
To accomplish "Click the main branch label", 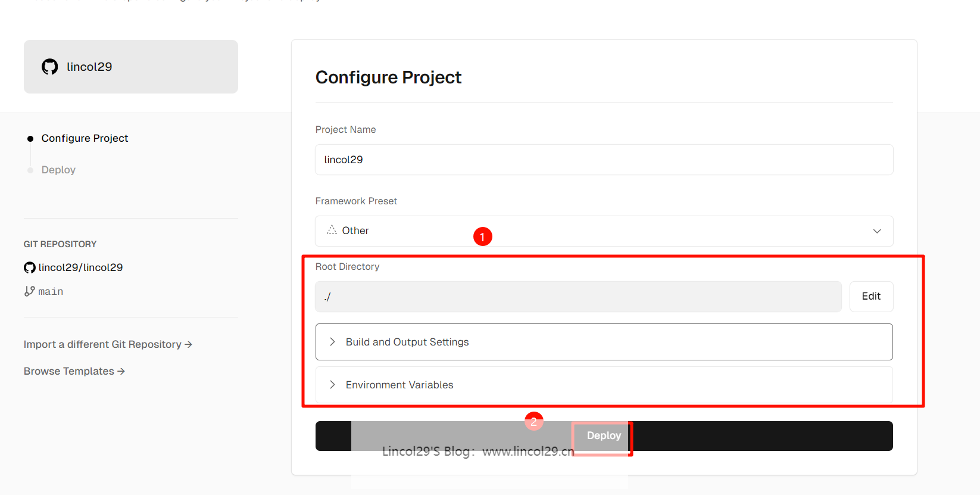I will pyautogui.click(x=51, y=291).
